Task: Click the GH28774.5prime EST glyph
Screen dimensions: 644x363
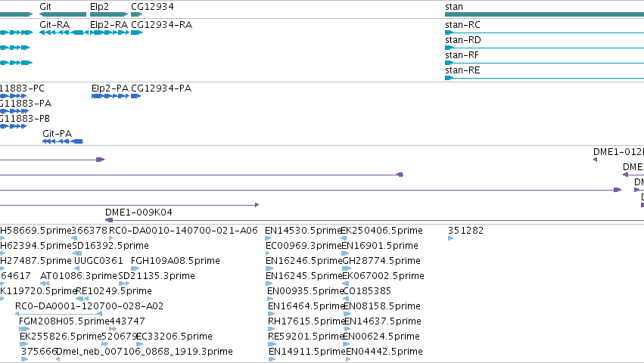Action: 347,268
